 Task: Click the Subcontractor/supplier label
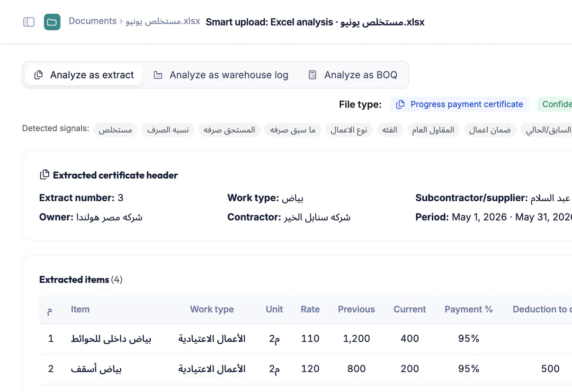click(472, 198)
